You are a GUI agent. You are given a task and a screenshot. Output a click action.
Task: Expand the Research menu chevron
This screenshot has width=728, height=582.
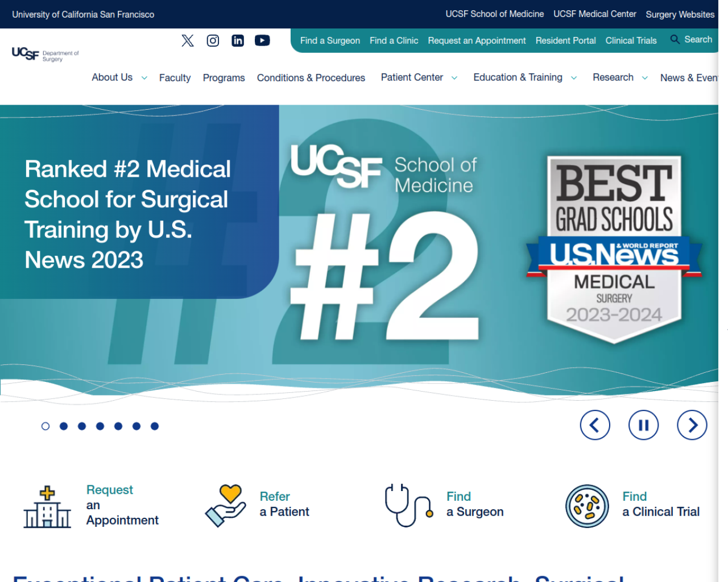645,78
